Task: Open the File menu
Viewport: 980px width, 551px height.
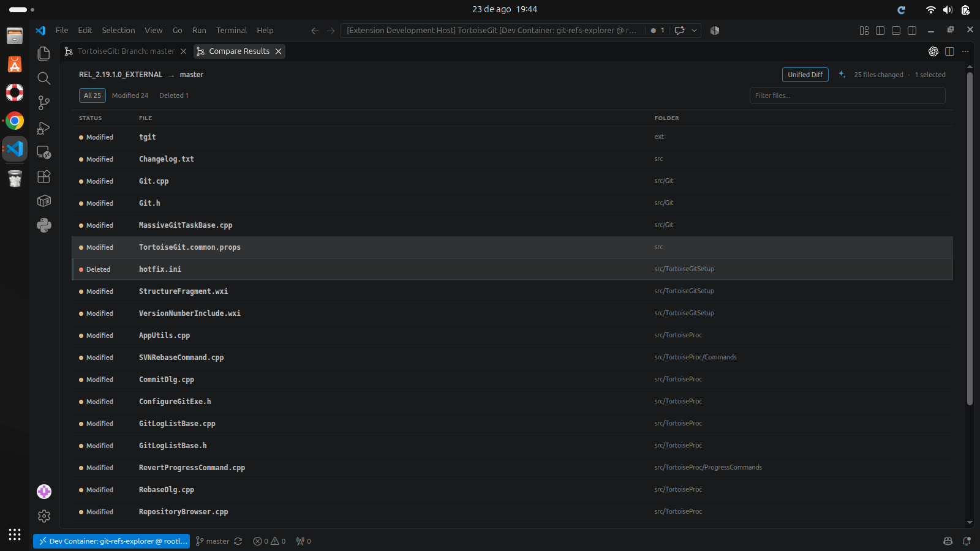Action: pyautogui.click(x=62, y=31)
